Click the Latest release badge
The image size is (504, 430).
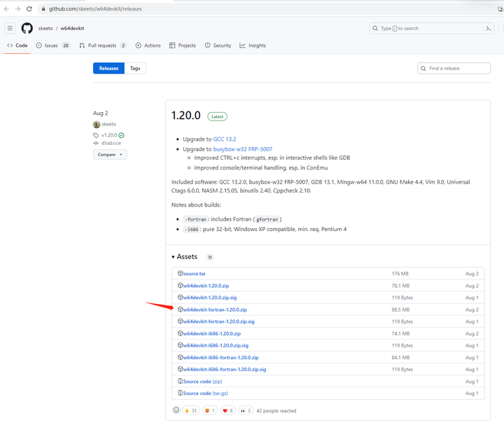tap(217, 117)
